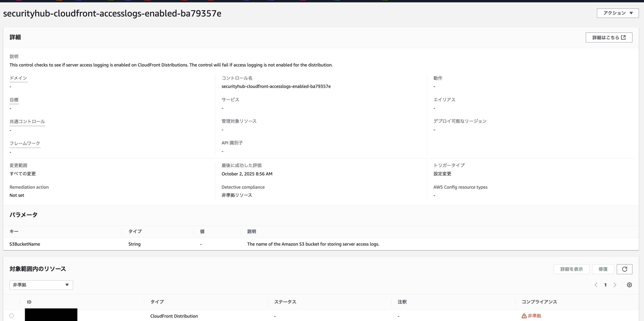Click the redacted resource ID link
The height and width of the screenshot is (321, 644).
click(x=51, y=315)
